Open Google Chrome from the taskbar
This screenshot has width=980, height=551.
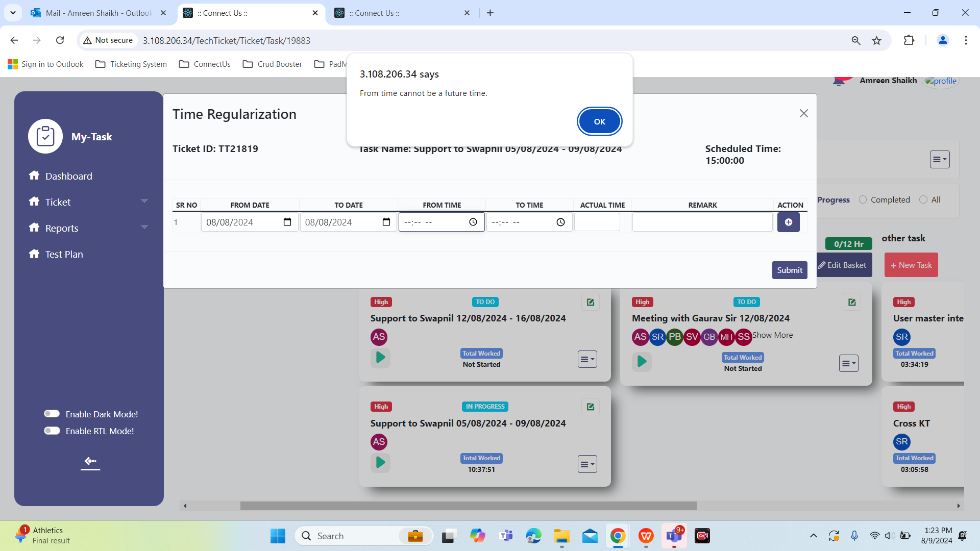(x=618, y=536)
